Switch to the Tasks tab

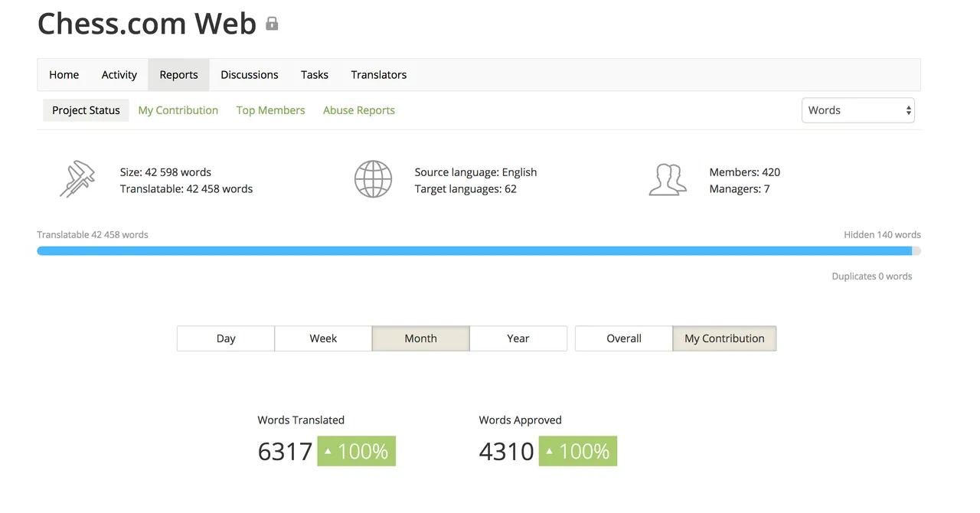(x=315, y=75)
